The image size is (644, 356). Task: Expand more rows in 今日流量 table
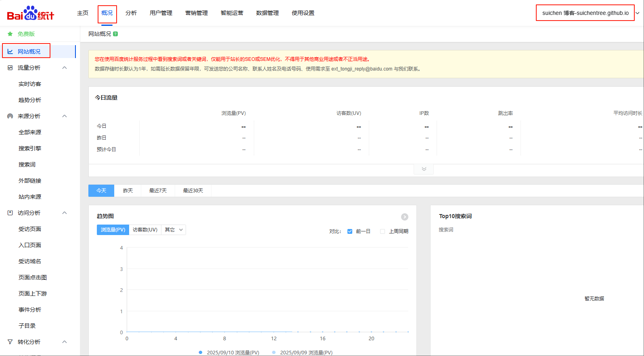click(x=424, y=169)
